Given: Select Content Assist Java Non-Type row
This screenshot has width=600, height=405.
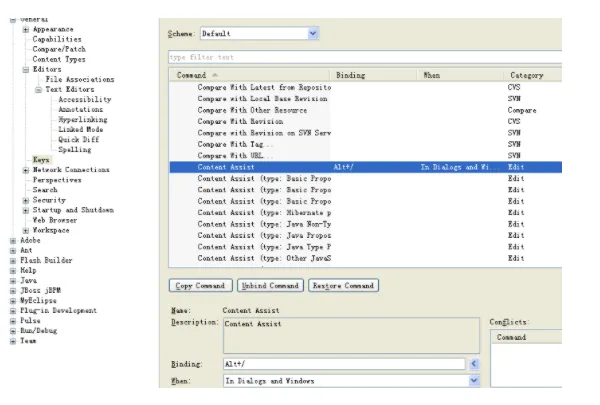Looking at the screenshot, I should (x=365, y=224).
